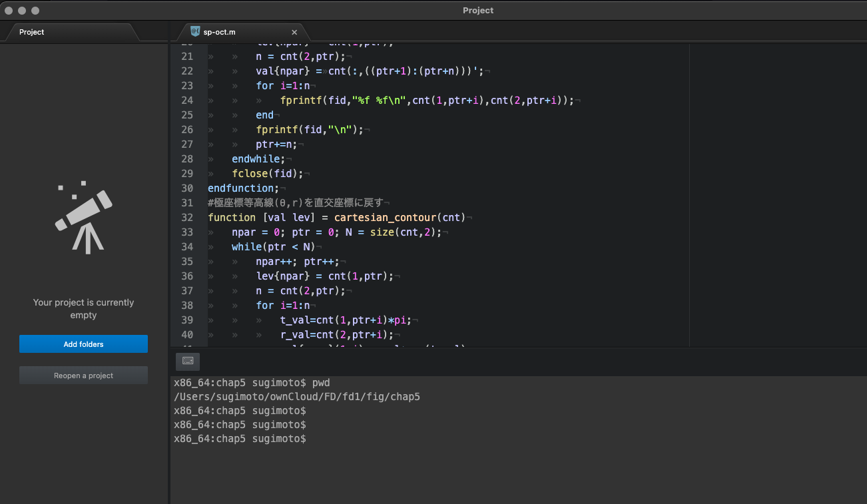Click 'val{npar}' on line 22
The height and width of the screenshot is (504, 867).
click(x=283, y=71)
